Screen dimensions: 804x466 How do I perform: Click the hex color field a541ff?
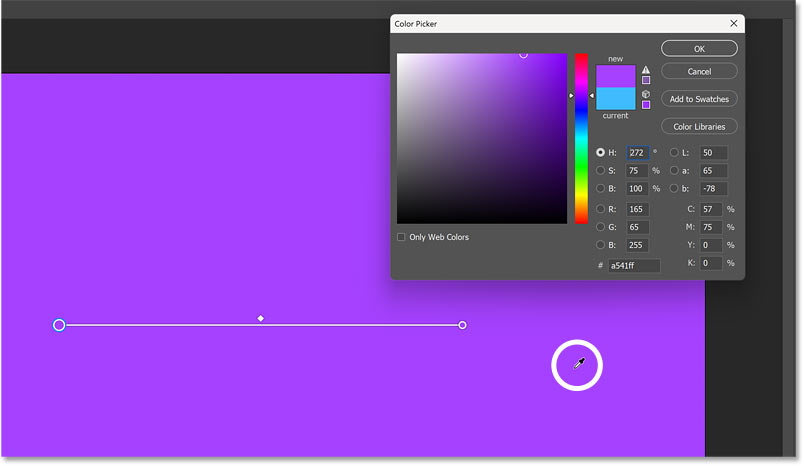point(634,266)
